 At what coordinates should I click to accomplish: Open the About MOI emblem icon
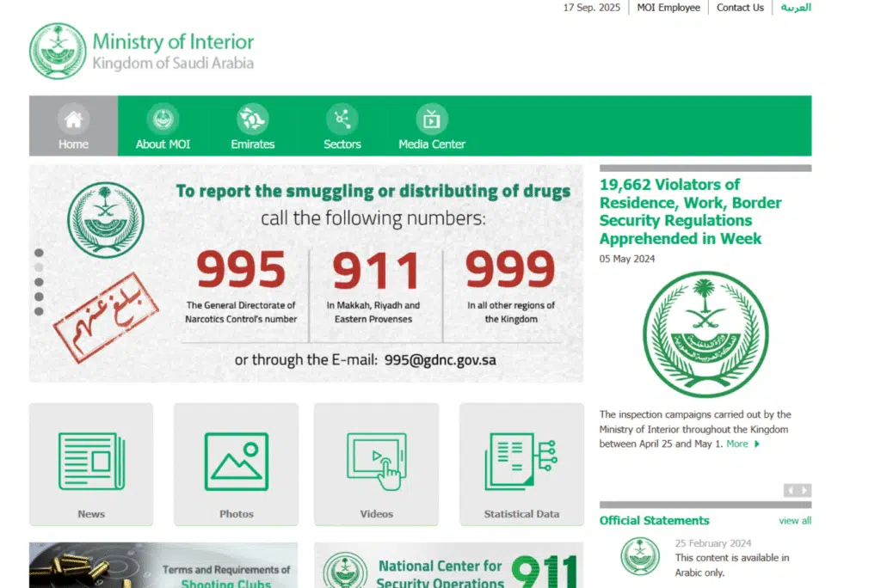[163, 119]
